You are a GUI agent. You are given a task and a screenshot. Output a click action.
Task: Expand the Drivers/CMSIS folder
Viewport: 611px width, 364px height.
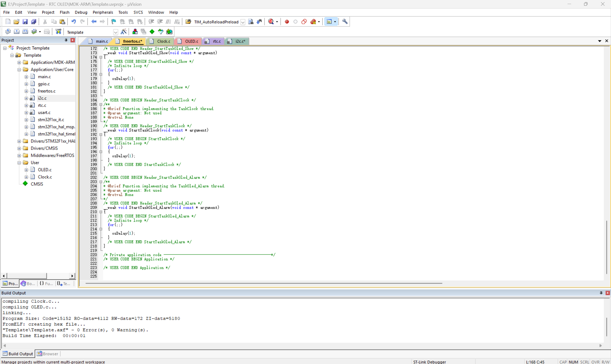[19, 148]
